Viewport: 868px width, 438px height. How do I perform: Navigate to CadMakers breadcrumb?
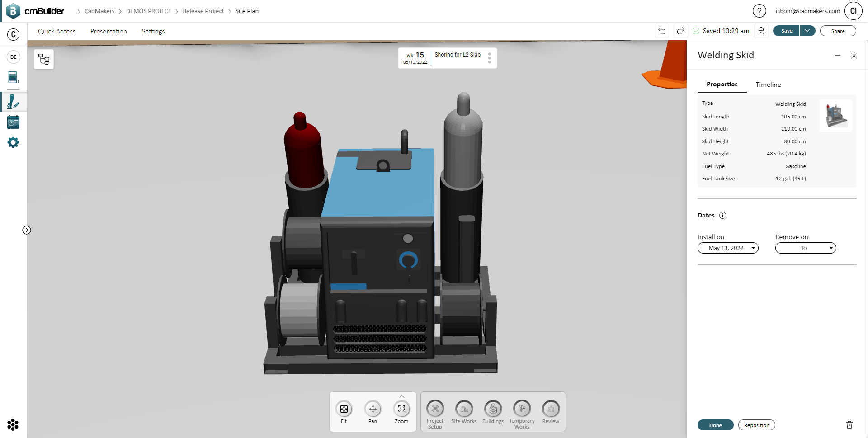pos(99,11)
